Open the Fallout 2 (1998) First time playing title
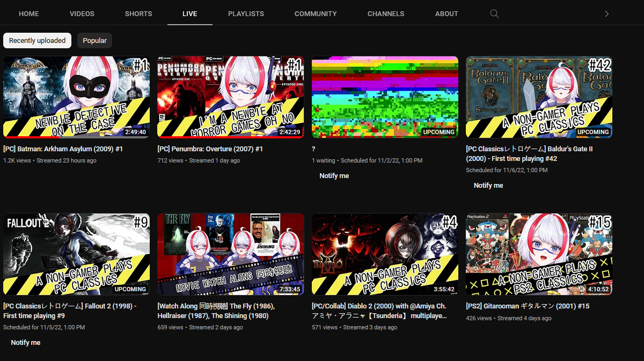 coord(70,311)
